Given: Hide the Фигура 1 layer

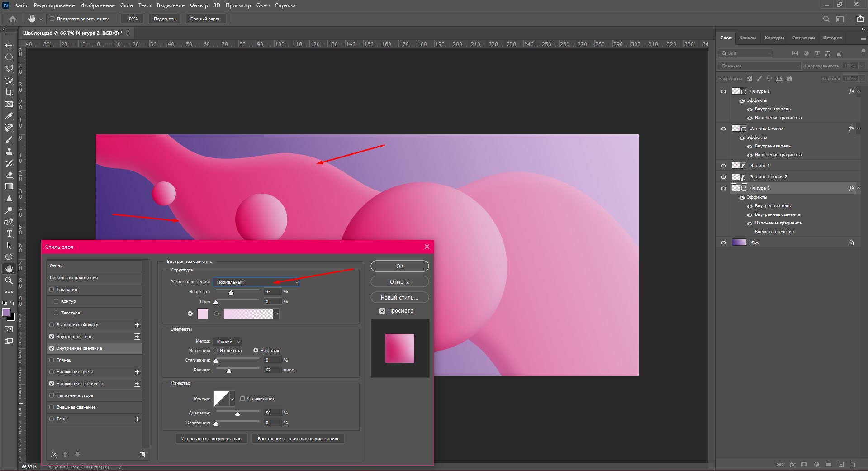Looking at the screenshot, I should click(x=723, y=91).
